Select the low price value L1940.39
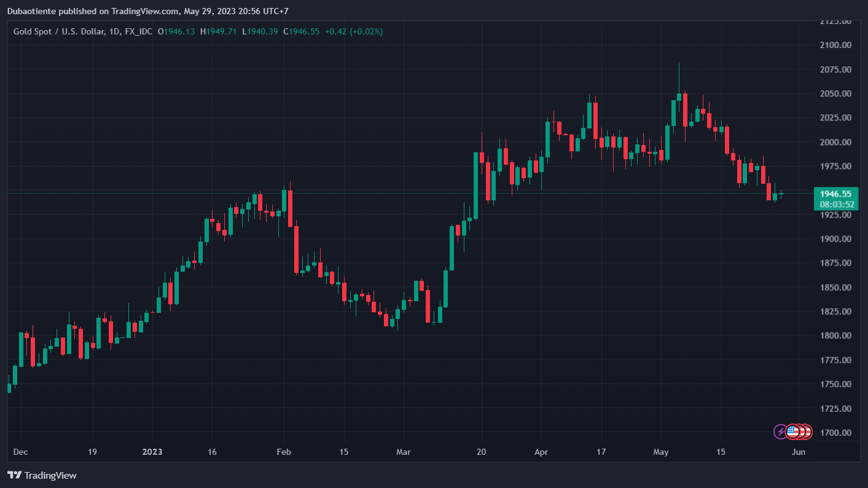 click(260, 31)
